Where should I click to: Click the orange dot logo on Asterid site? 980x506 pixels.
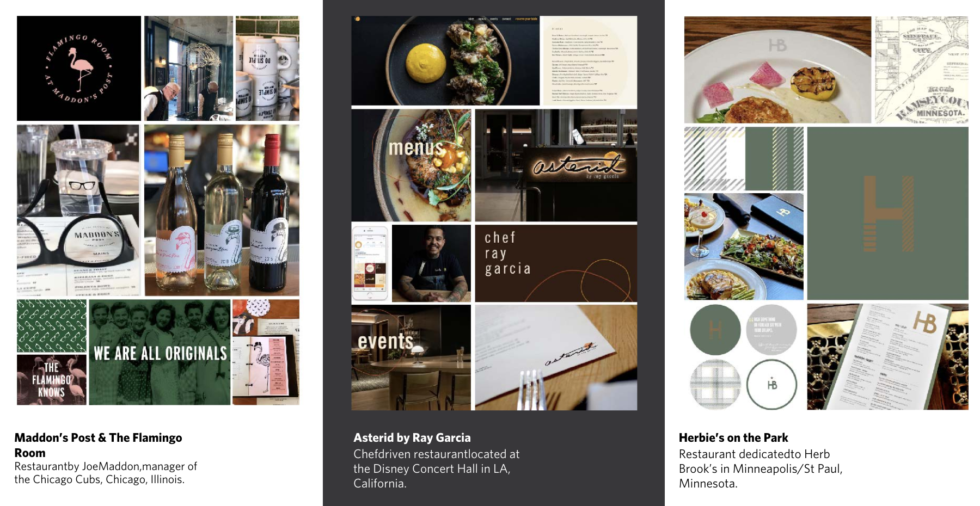click(358, 19)
